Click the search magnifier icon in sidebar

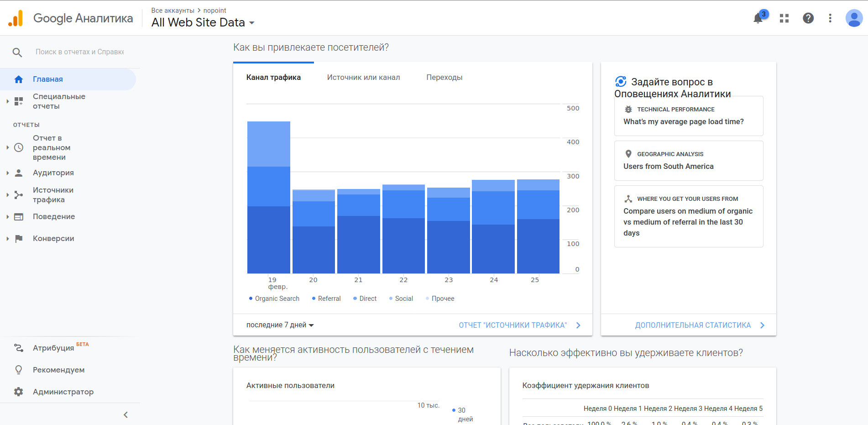tap(17, 52)
